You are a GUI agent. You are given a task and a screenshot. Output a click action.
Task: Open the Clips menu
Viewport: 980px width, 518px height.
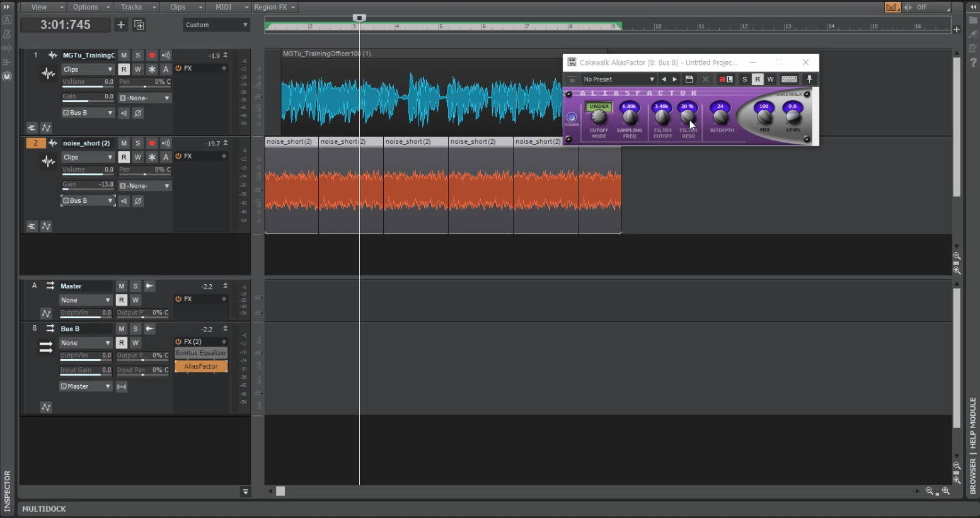[183, 7]
